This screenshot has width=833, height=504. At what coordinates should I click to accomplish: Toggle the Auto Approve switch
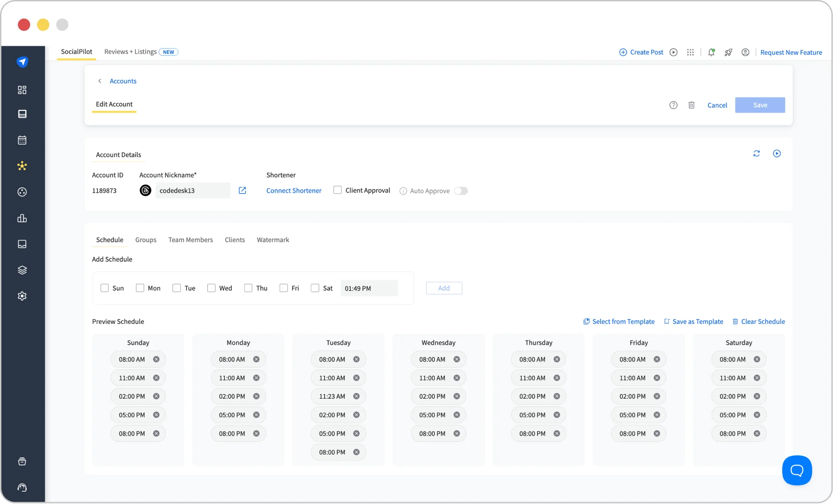(x=461, y=191)
